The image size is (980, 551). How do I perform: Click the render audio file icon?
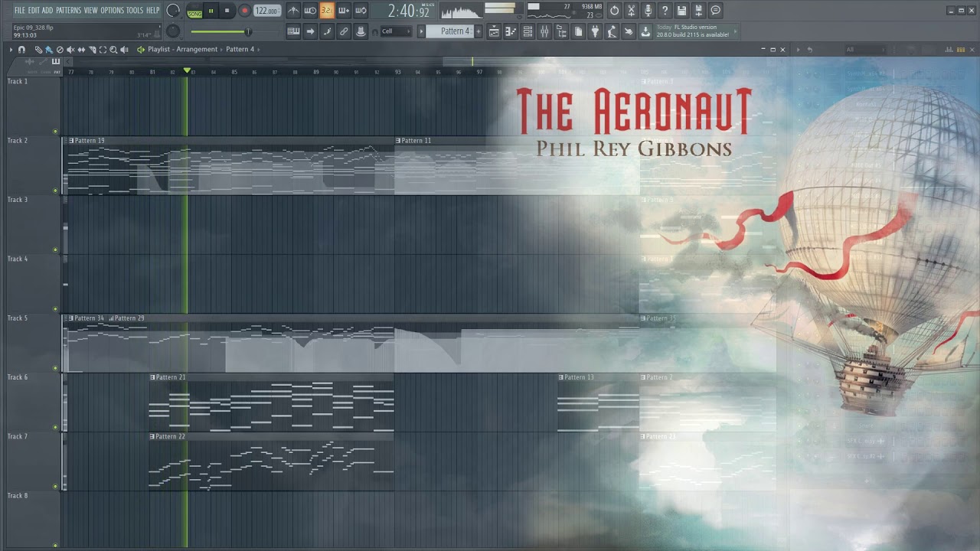click(x=698, y=11)
